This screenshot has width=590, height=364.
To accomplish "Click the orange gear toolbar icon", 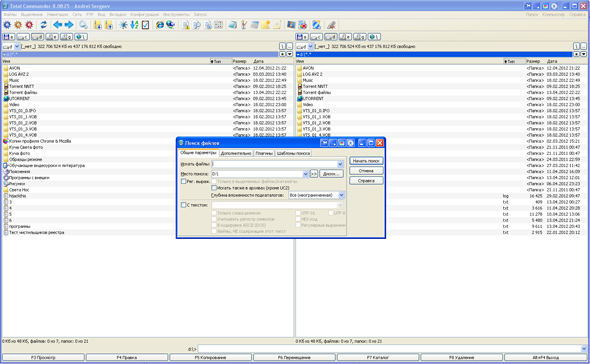I will point(18,25).
